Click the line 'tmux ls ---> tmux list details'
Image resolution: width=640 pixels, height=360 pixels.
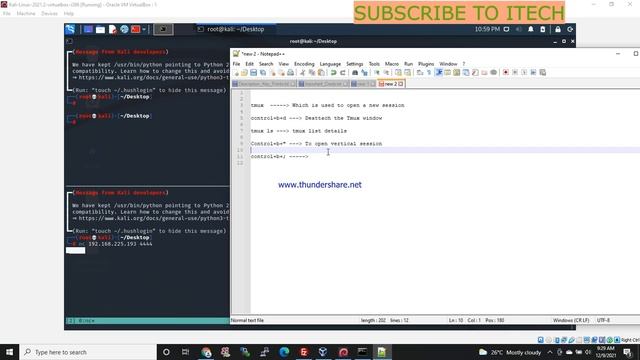[299, 131]
